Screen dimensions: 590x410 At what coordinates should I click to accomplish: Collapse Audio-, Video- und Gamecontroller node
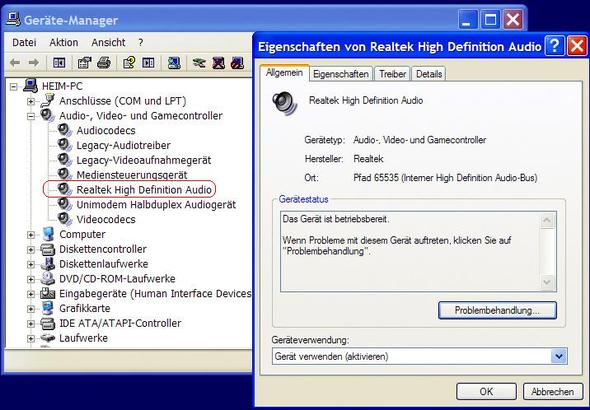(31, 116)
